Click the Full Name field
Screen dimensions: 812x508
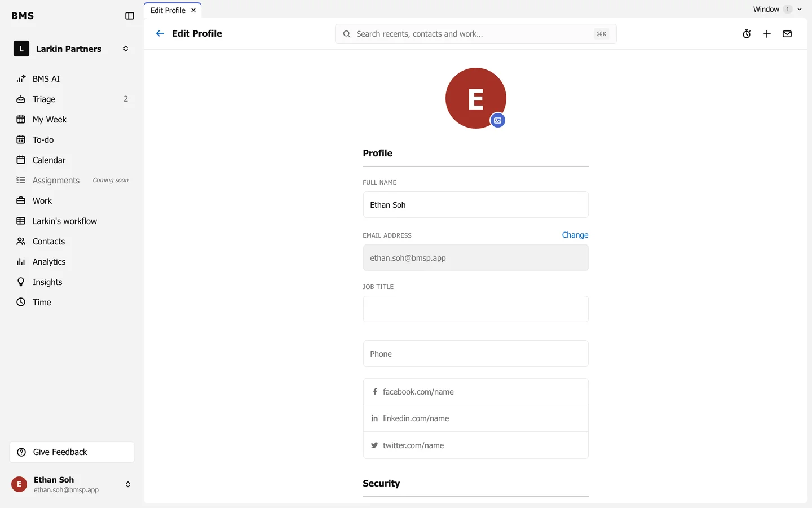(476, 205)
